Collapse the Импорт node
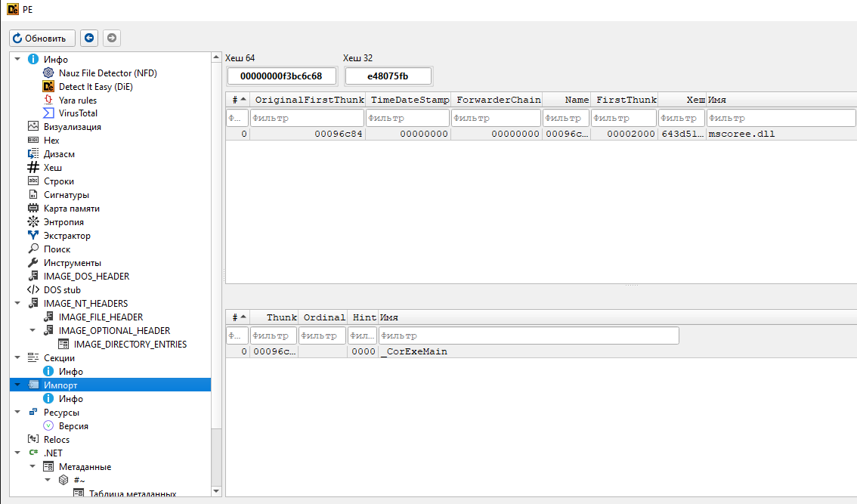Screen dimensions: 857x504 click(x=17, y=385)
